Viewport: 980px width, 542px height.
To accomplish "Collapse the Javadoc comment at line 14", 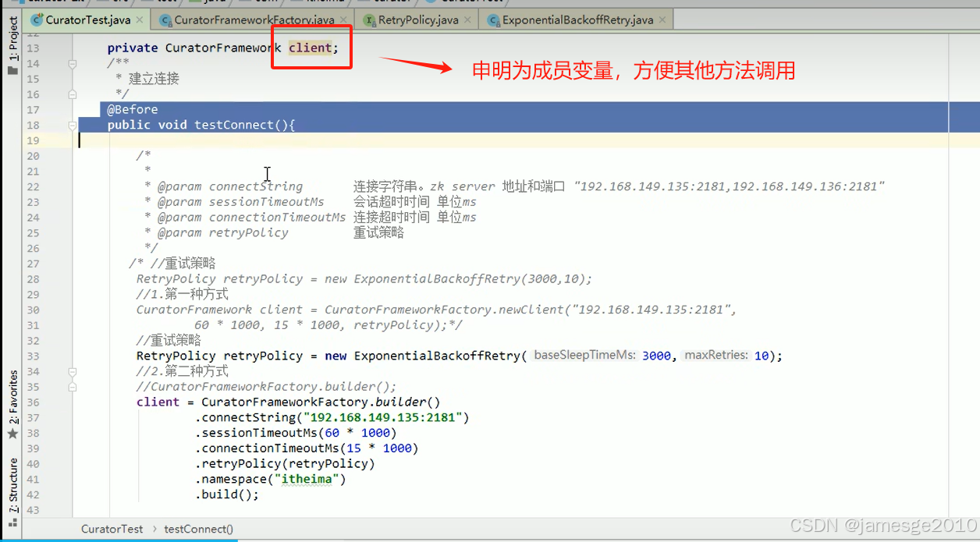I will [72, 64].
